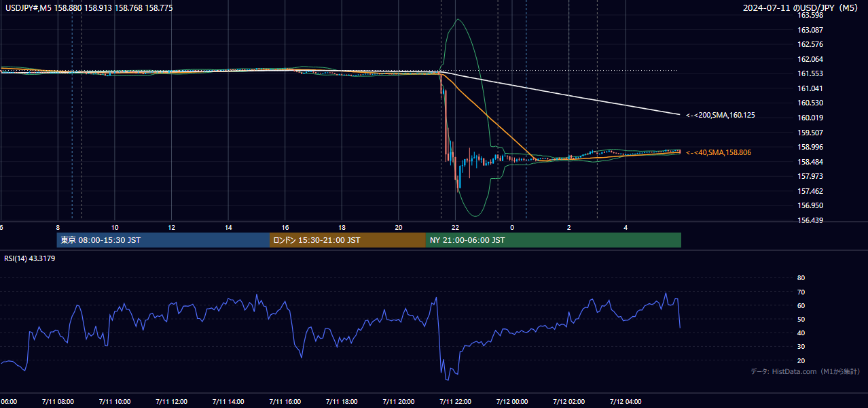The height and width of the screenshot is (408, 868).
Task: Click the 7/11 14:00 time label
Action: [228, 401]
